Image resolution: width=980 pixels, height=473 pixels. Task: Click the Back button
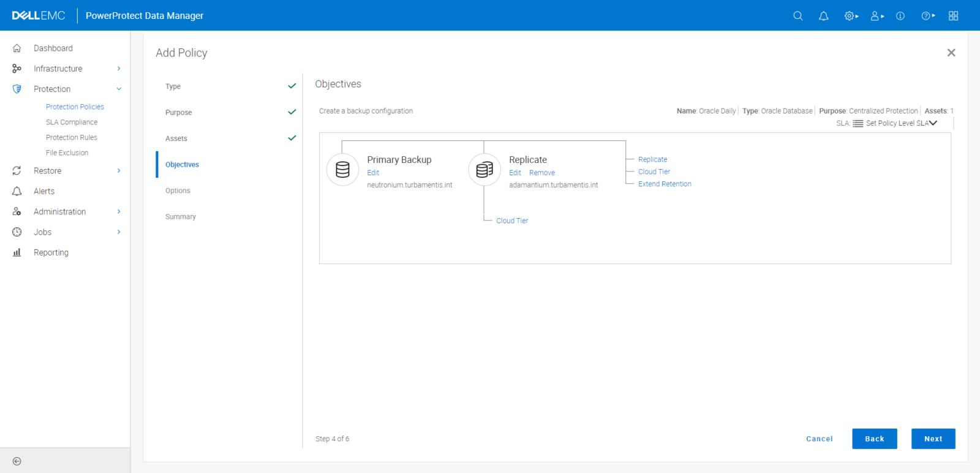pos(875,439)
